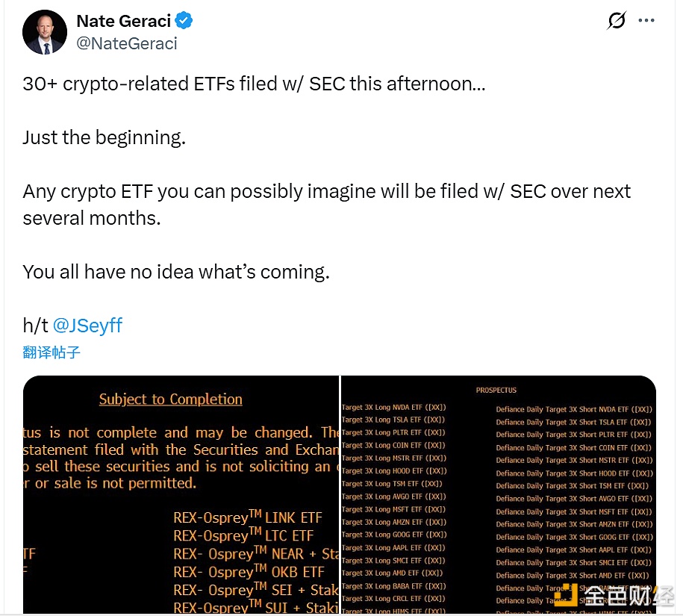
Task: Open the right Defiance prospectus image
Action: click(498, 494)
